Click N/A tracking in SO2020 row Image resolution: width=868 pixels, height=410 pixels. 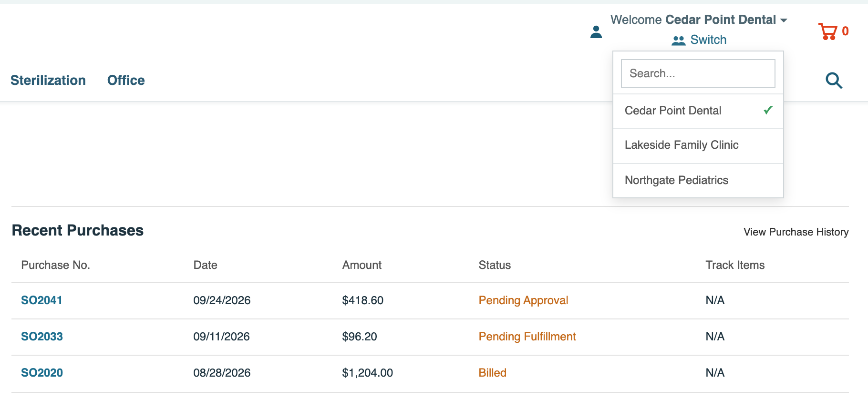[715, 373]
